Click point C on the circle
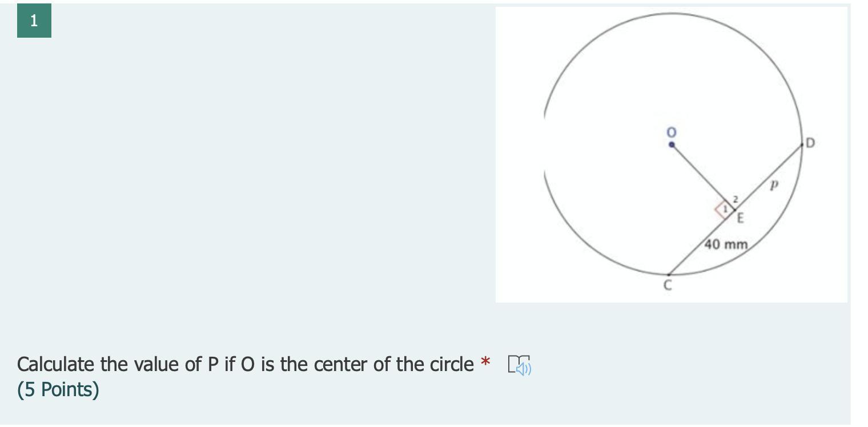Image resolution: width=868 pixels, height=427 pixels. [x=669, y=275]
